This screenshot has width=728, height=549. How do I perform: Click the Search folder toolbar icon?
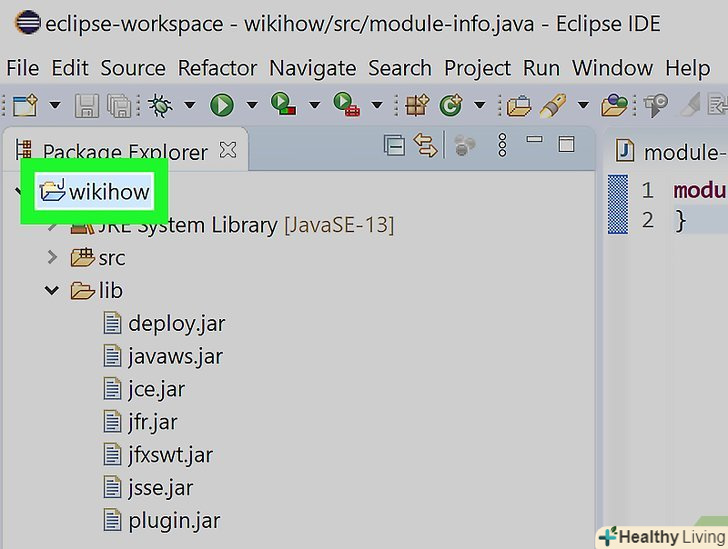[614, 105]
